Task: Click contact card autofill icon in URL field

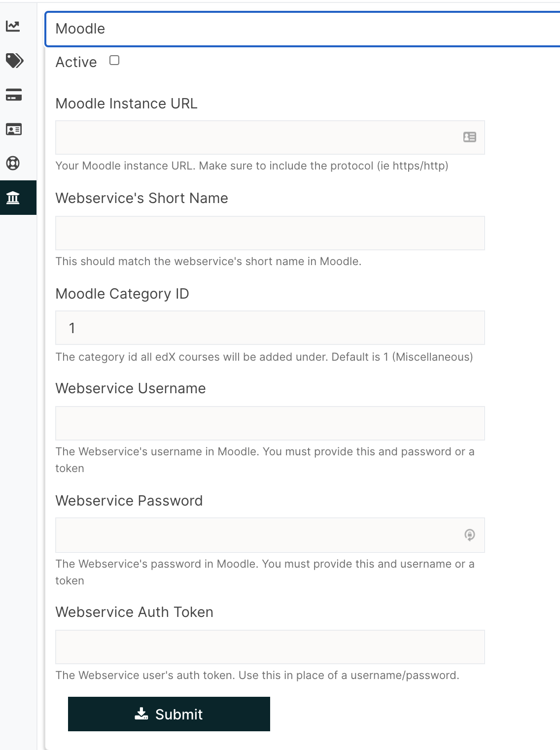Action: (470, 137)
